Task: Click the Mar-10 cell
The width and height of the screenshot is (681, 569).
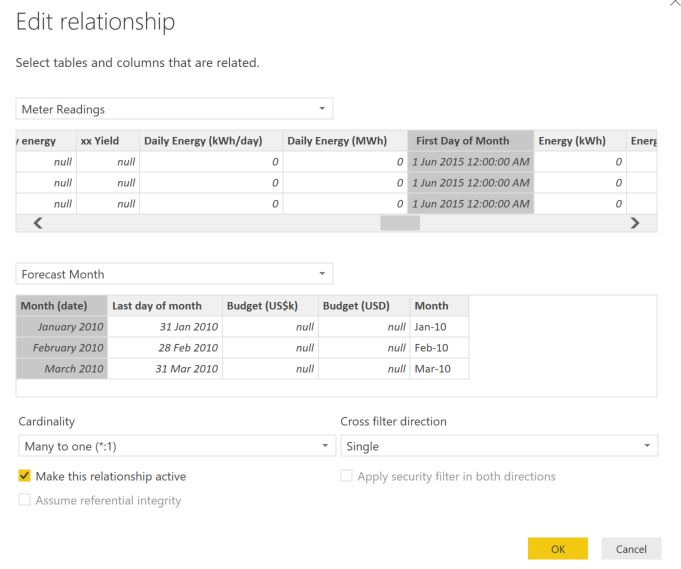Action: pos(440,368)
